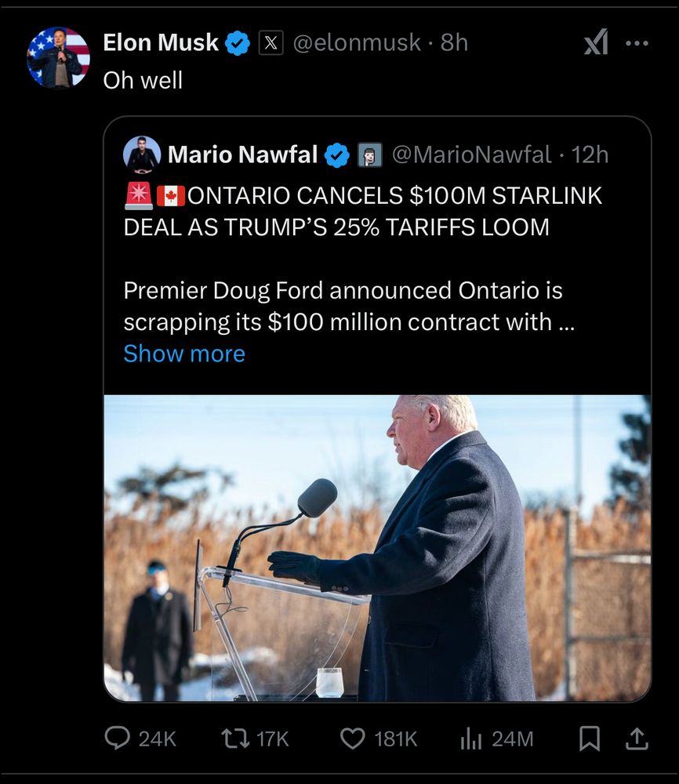
Task: Open the reply comments icon
Action: point(118,738)
